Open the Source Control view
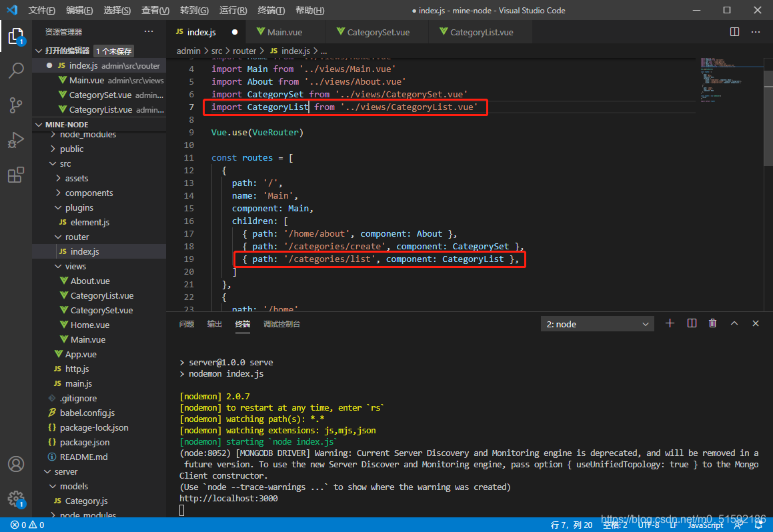773x532 pixels. pyautogui.click(x=16, y=105)
